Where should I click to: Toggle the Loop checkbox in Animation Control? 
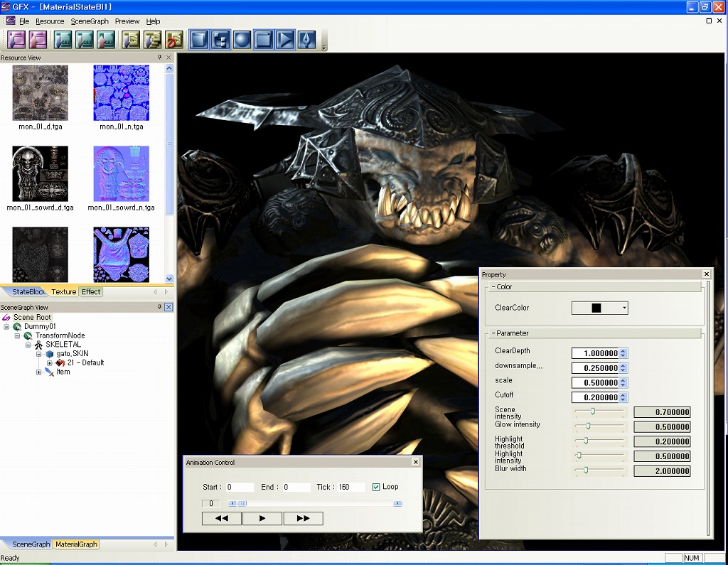pos(376,487)
